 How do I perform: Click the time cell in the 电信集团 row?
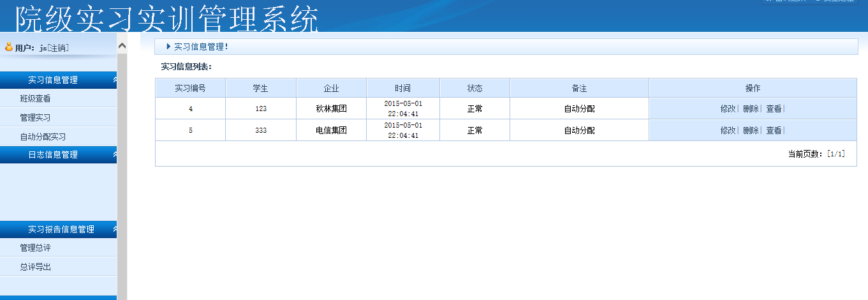tap(403, 130)
